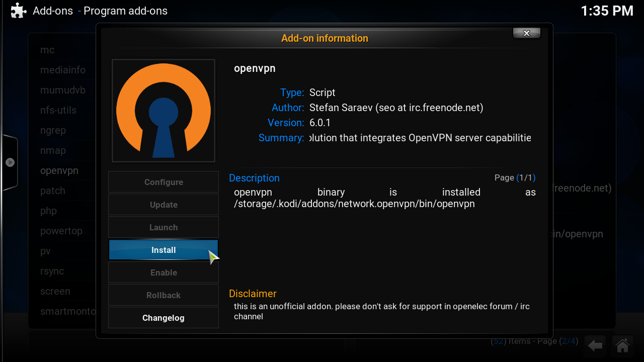
Task: Go to the home screen icon
Action: pyautogui.click(x=622, y=345)
